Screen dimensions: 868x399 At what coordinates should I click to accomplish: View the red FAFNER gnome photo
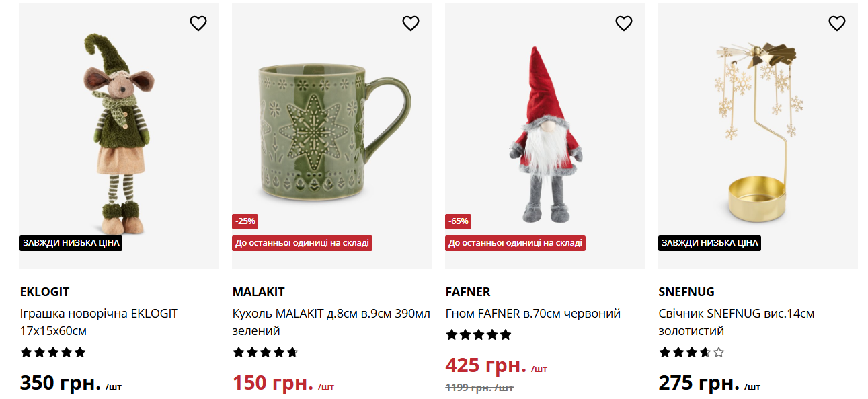pos(545,135)
